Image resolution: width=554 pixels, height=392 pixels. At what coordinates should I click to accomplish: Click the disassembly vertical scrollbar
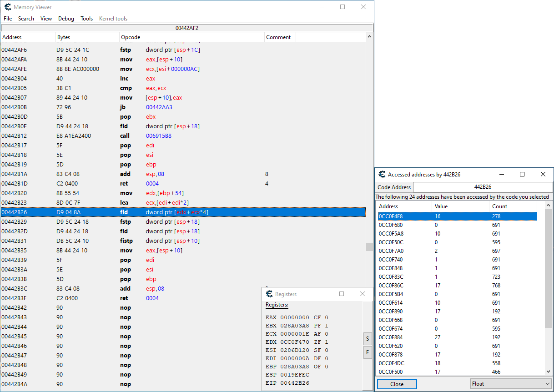pos(369,246)
